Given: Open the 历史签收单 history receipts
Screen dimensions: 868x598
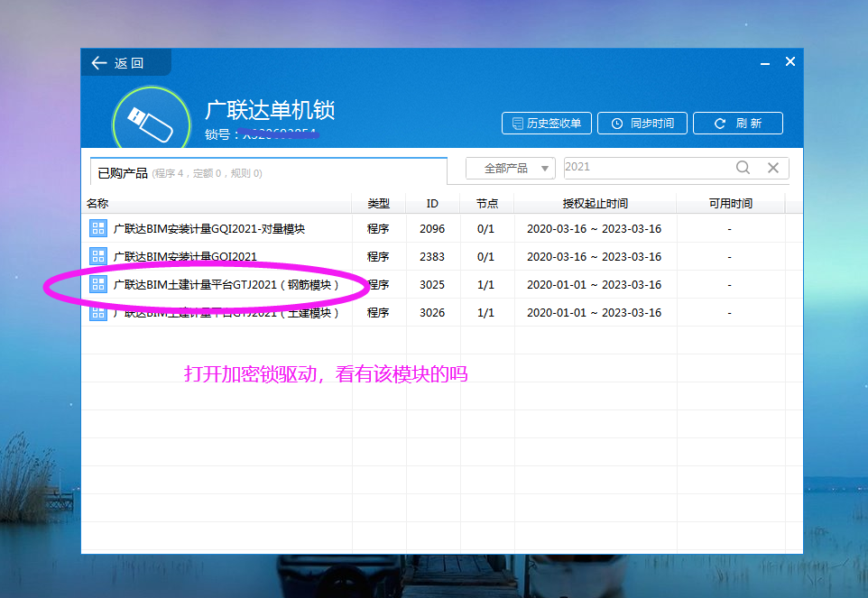Looking at the screenshot, I should click(x=547, y=123).
